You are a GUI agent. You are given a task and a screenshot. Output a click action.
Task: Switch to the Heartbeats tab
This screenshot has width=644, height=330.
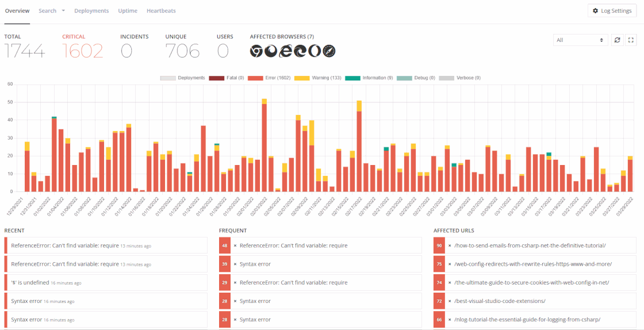pyautogui.click(x=161, y=11)
